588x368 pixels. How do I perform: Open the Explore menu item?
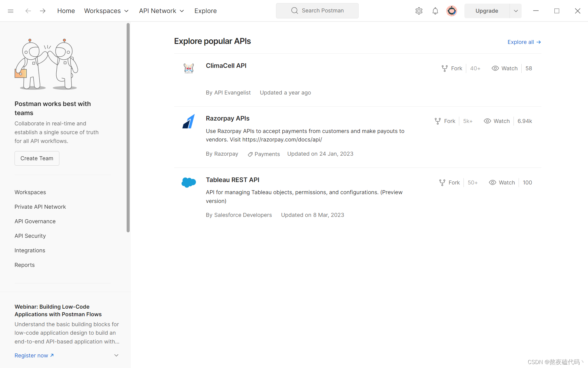(x=205, y=11)
